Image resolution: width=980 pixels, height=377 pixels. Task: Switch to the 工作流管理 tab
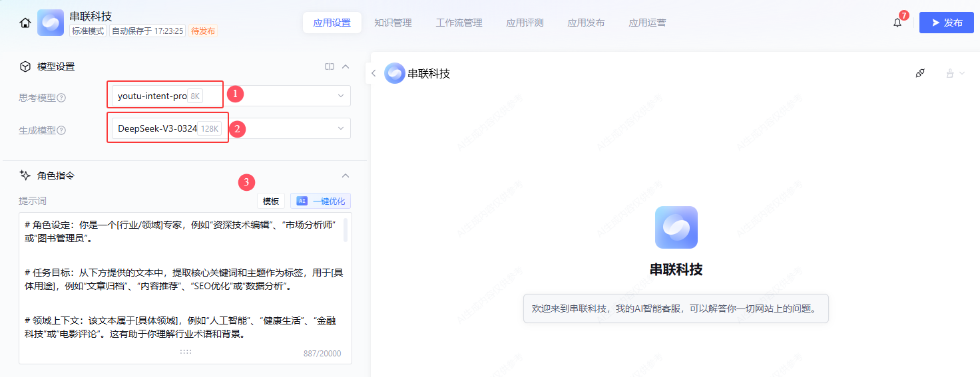459,23
